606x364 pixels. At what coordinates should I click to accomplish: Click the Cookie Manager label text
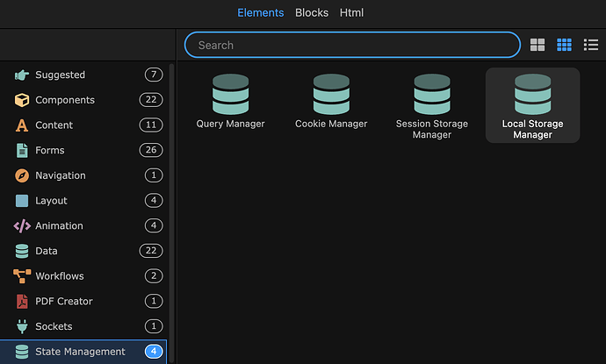coord(331,124)
